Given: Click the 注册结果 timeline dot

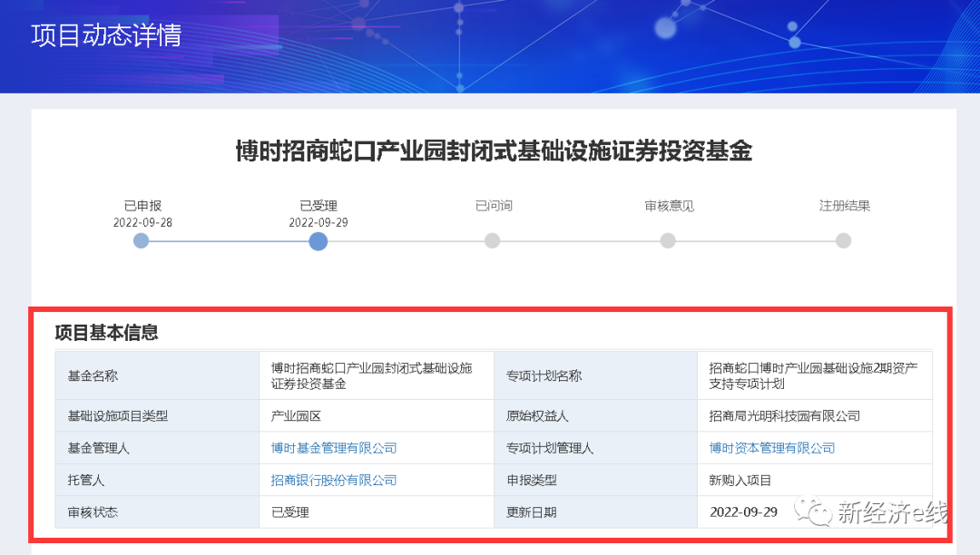Looking at the screenshot, I should [x=843, y=241].
